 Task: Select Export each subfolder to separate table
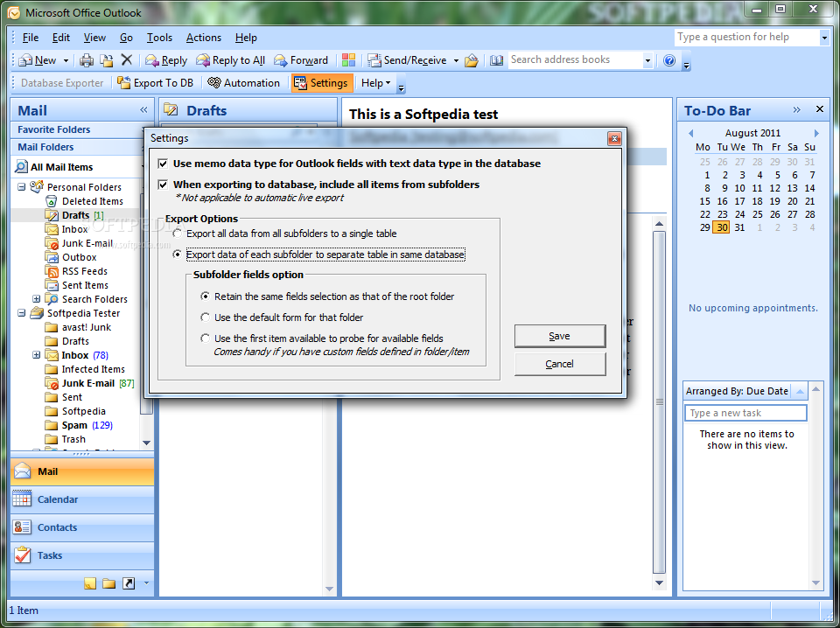(x=177, y=255)
